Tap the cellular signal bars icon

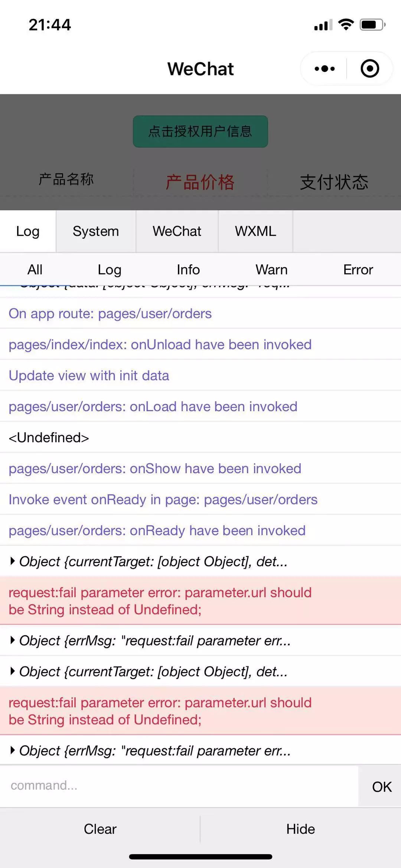(323, 25)
